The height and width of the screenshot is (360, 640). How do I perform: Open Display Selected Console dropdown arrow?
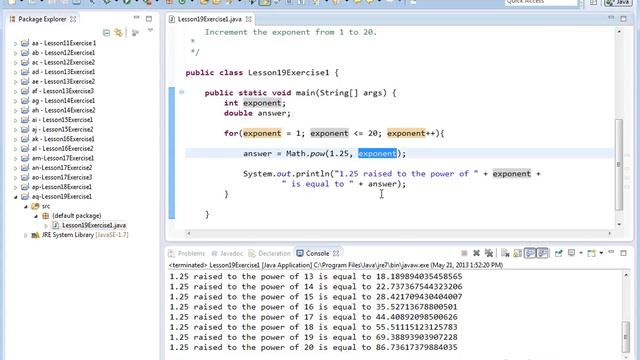pos(581,253)
